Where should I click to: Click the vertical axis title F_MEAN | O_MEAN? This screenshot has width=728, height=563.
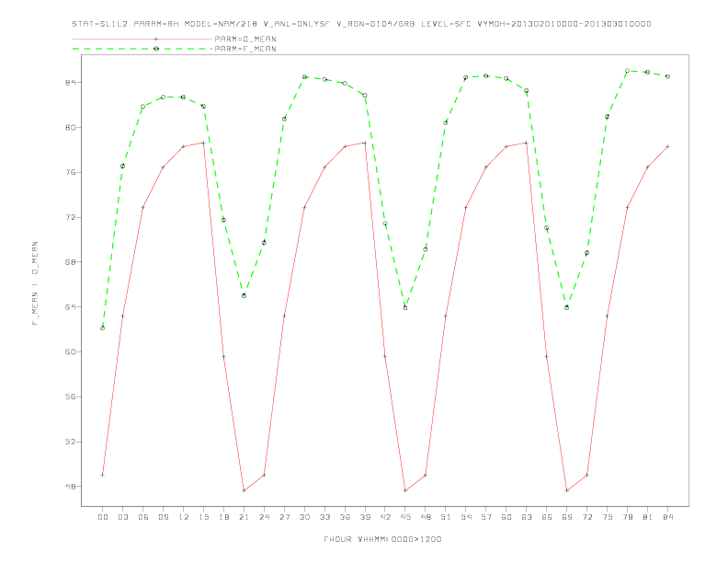pyautogui.click(x=35, y=283)
